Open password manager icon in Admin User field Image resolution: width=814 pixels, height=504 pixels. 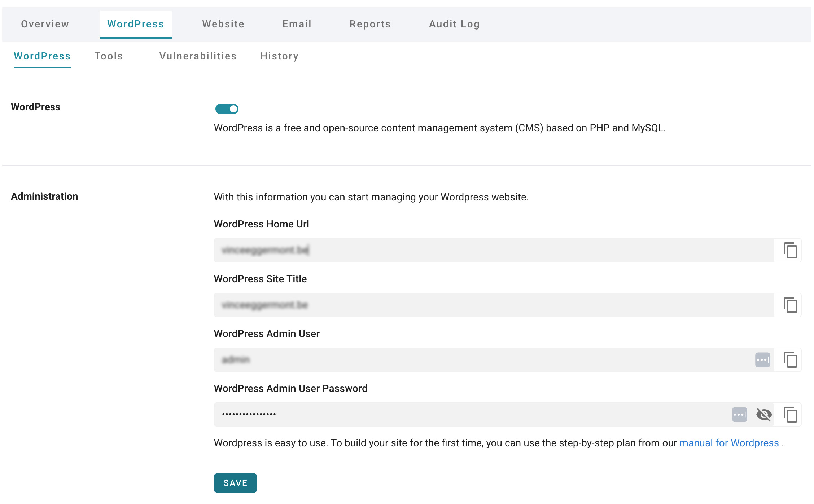click(x=762, y=360)
